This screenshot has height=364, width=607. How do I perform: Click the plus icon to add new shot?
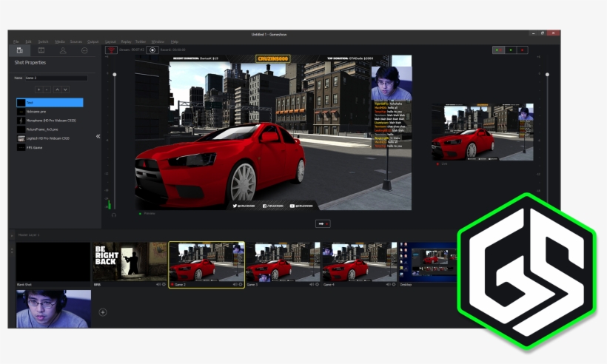(103, 312)
